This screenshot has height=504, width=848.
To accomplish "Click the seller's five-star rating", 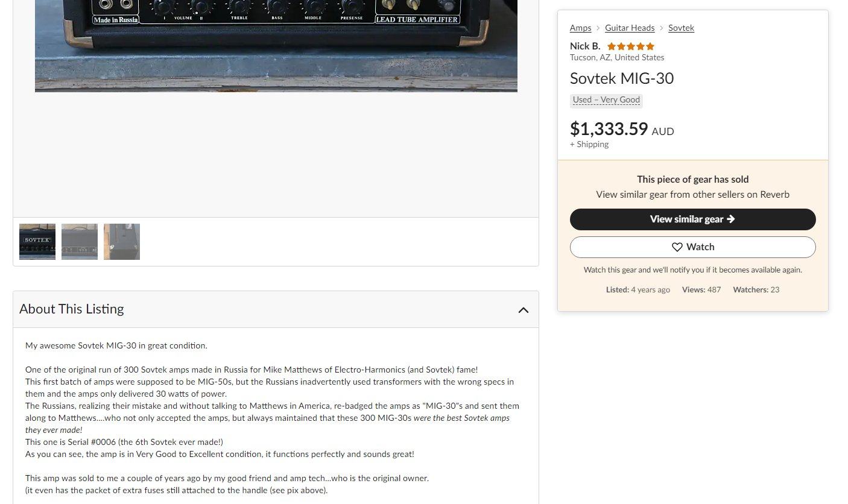I will click(630, 46).
